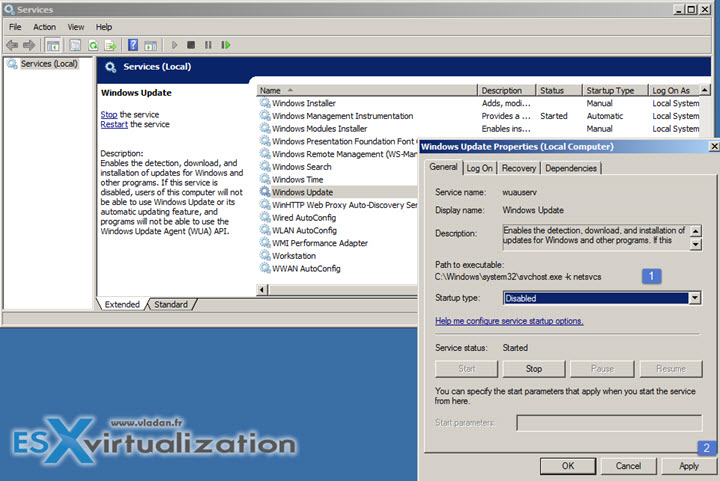Sort by the Status column header
This screenshot has width=720, height=481.
tap(559, 90)
